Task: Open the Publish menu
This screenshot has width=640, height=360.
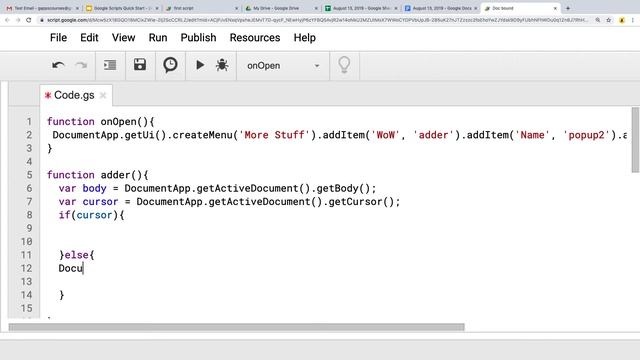Action: tap(198, 38)
